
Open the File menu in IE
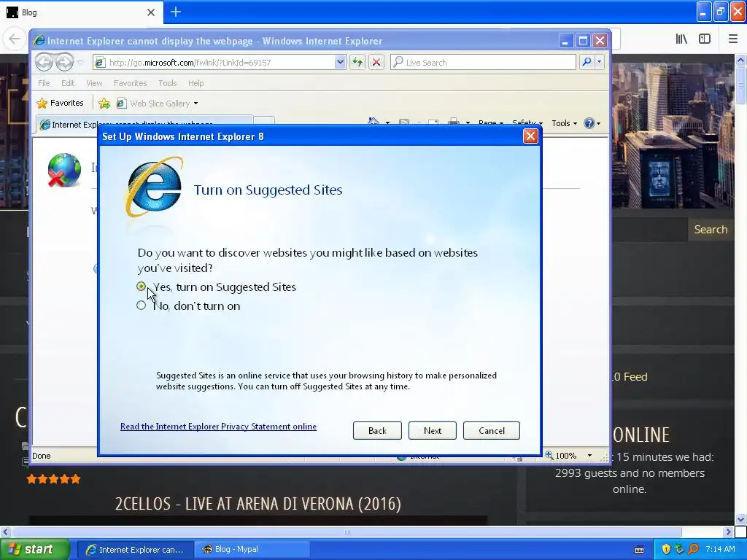coord(44,83)
